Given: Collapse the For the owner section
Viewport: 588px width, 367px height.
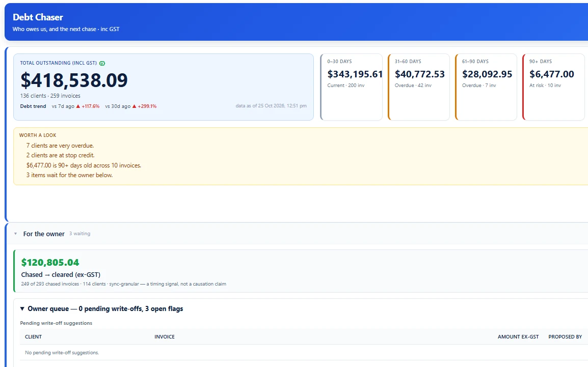Looking at the screenshot, I should point(15,234).
